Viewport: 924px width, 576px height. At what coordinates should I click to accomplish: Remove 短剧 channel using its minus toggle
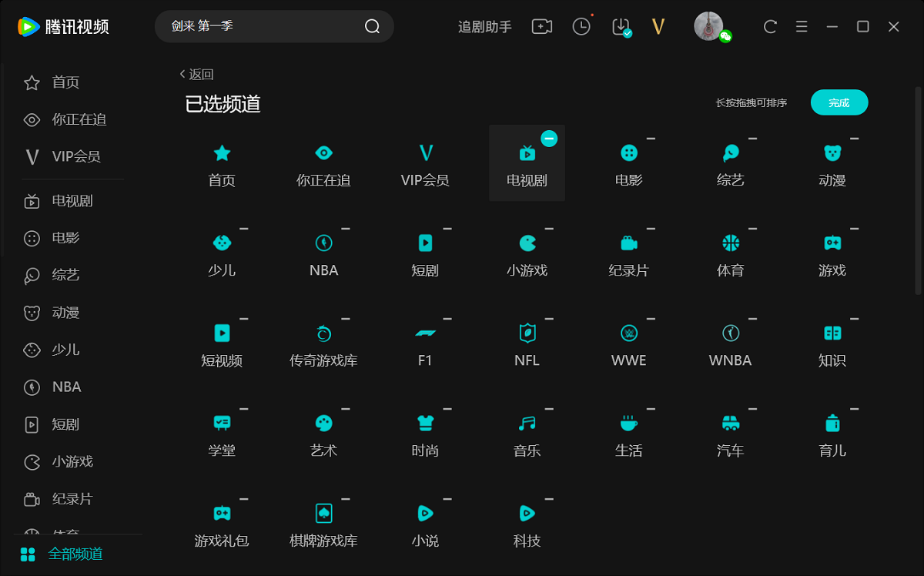(x=447, y=229)
